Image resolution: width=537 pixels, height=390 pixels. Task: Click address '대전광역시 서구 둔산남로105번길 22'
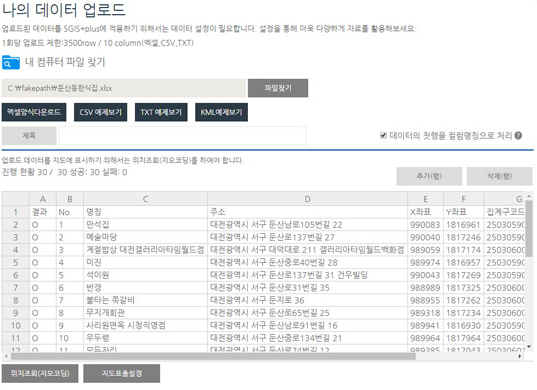point(307,225)
